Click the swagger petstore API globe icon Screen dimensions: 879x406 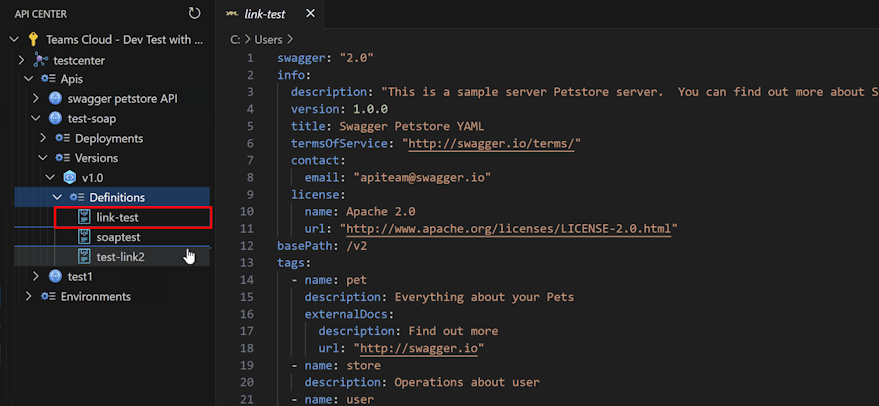pos(55,99)
